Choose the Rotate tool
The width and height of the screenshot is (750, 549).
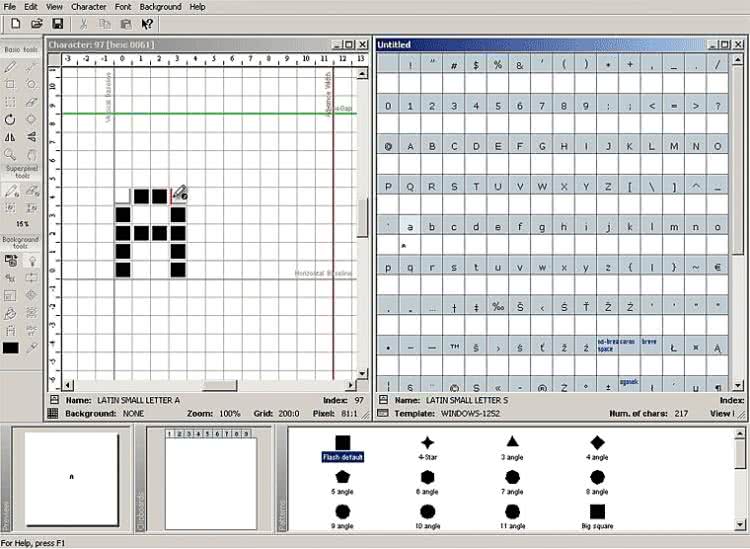(x=10, y=120)
